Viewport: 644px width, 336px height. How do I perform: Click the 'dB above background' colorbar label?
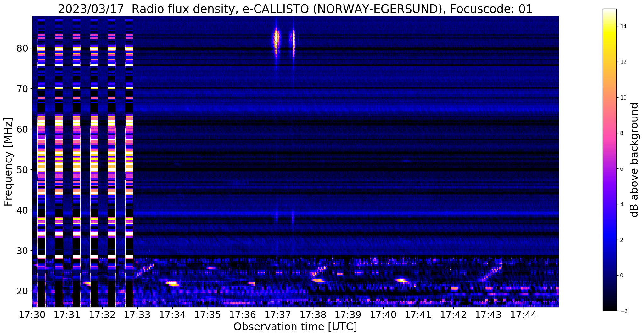pos(634,160)
